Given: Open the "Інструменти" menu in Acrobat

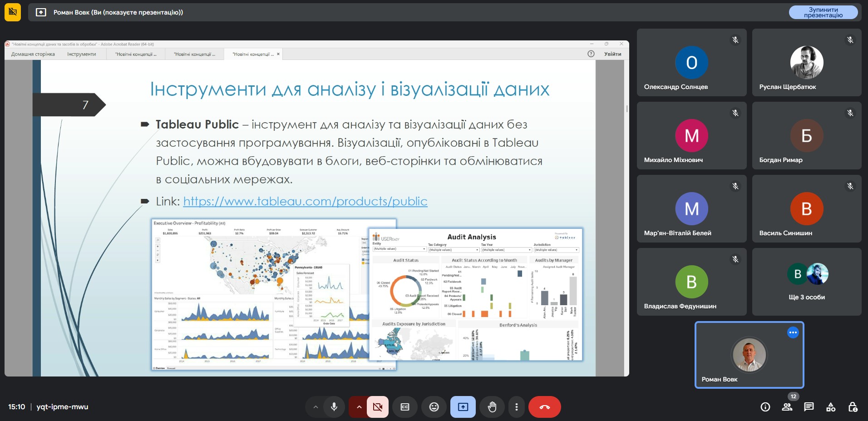Looking at the screenshot, I should click(x=82, y=54).
